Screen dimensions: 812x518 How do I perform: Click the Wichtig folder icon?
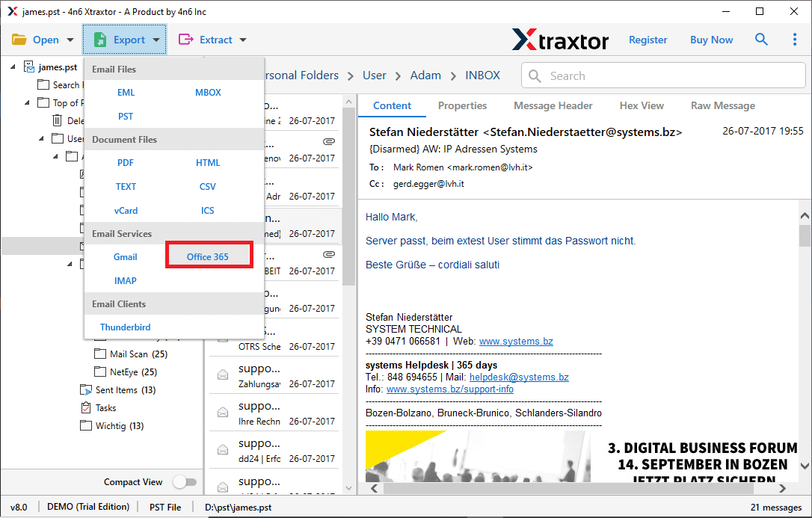tap(86, 425)
